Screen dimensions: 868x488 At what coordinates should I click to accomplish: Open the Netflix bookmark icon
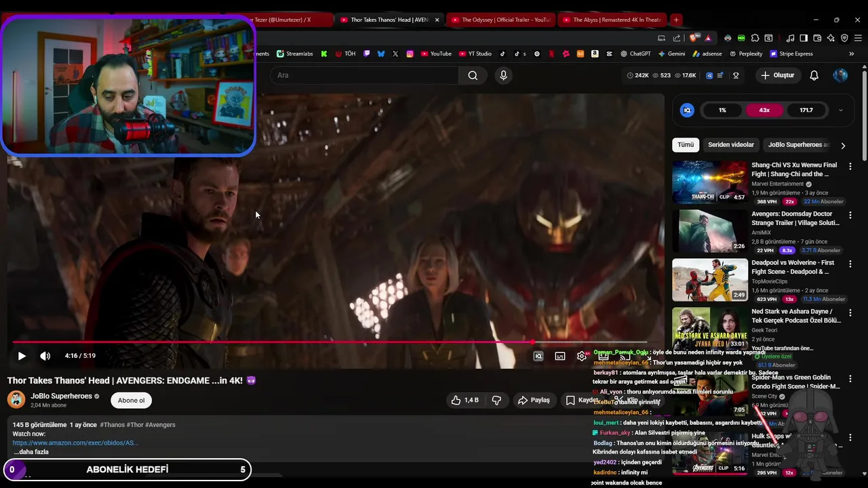[551, 54]
